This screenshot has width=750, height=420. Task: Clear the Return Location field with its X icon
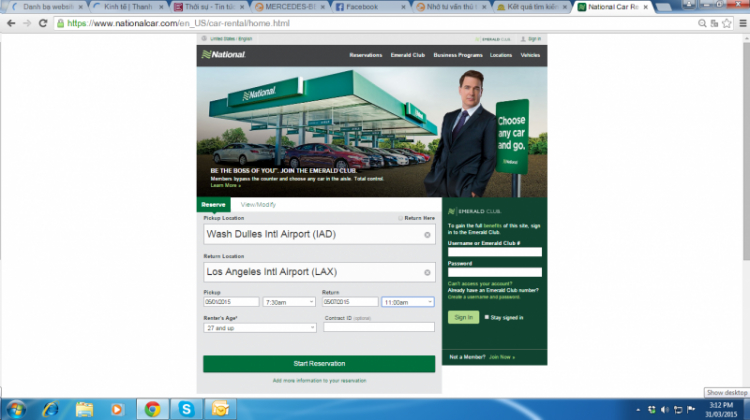427,273
